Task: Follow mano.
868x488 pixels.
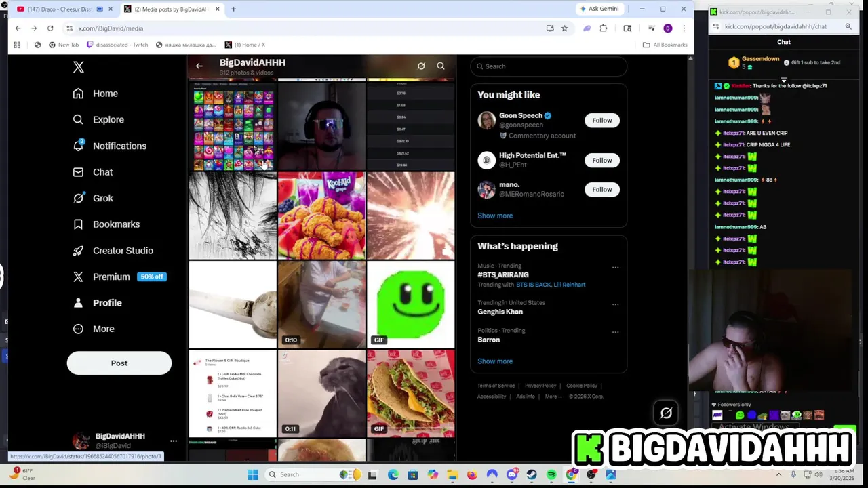Action: 602,190
